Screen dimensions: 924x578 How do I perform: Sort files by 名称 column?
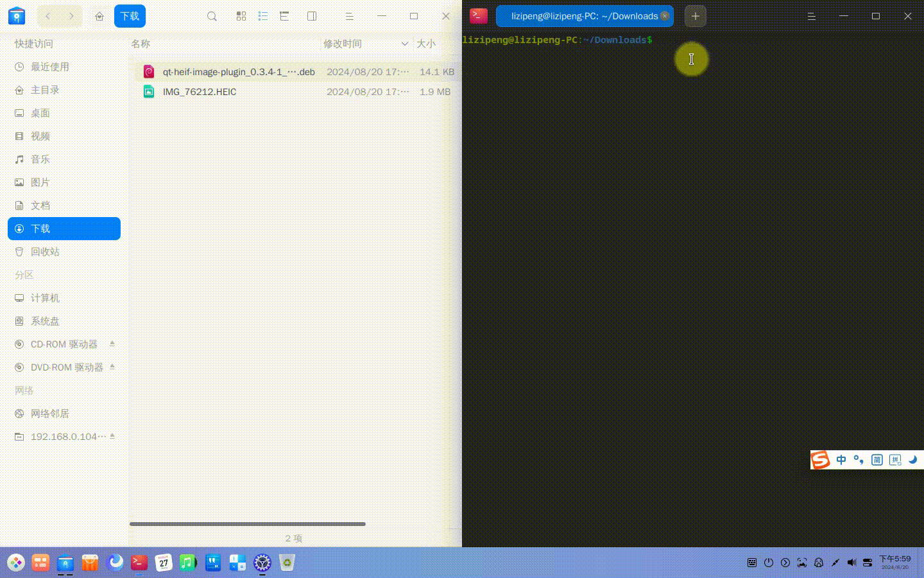pyautogui.click(x=141, y=44)
